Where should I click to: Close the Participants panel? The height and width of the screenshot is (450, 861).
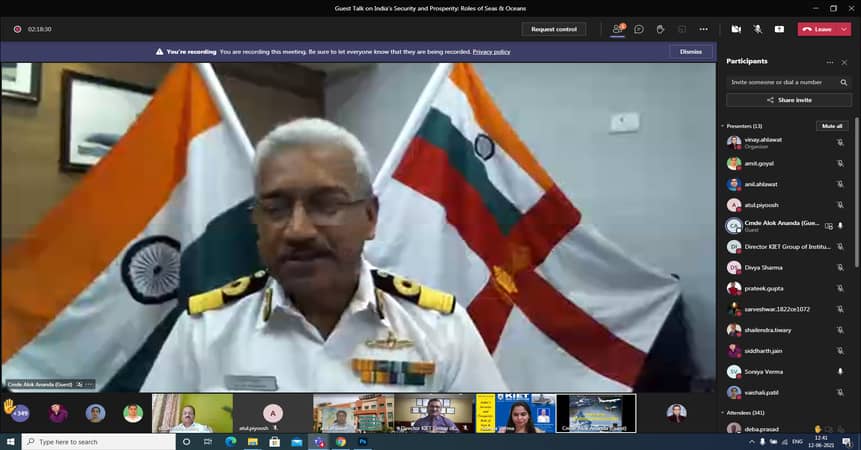844,62
